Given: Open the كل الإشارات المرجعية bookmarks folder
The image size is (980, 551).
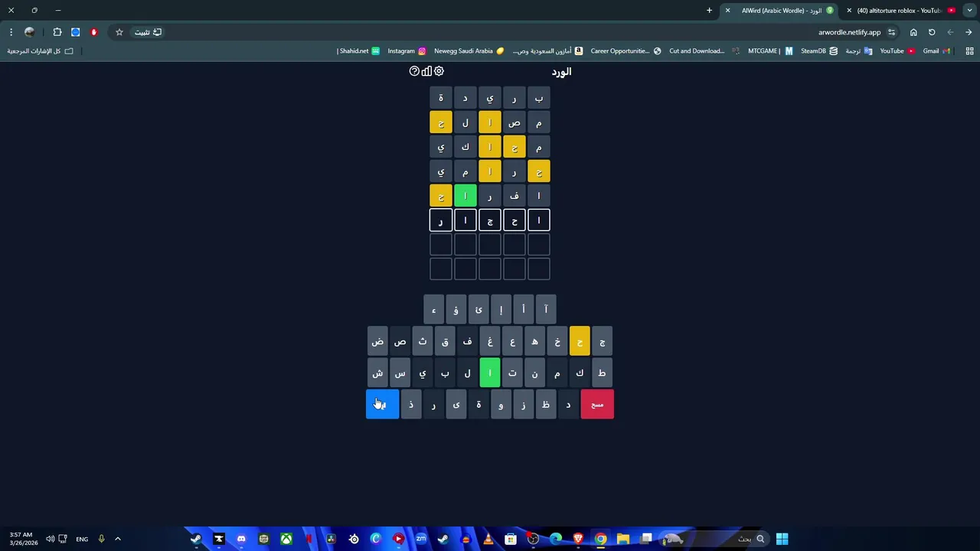Looking at the screenshot, I should point(41,51).
